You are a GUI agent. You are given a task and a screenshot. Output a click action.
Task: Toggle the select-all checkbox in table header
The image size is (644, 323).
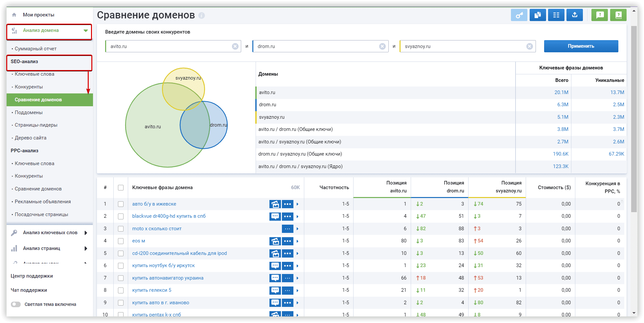[121, 187]
